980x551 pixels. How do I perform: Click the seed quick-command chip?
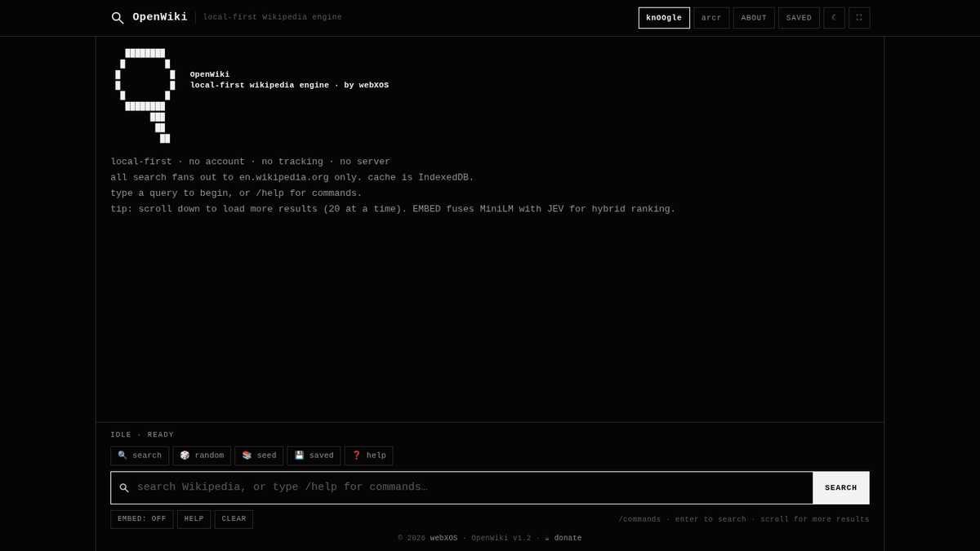[x=259, y=455]
